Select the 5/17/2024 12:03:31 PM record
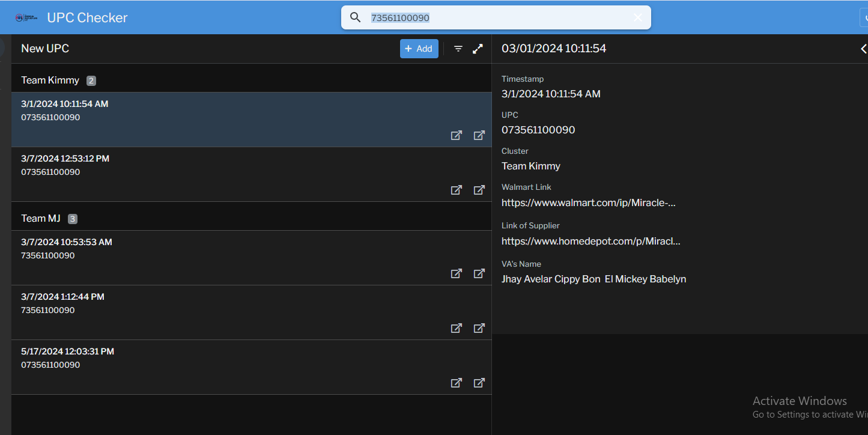Viewport: 868px width, 435px height. (251, 367)
